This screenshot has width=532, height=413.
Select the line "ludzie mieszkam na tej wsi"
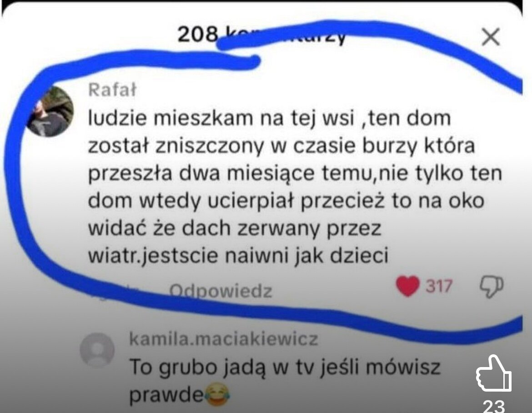click(x=221, y=119)
